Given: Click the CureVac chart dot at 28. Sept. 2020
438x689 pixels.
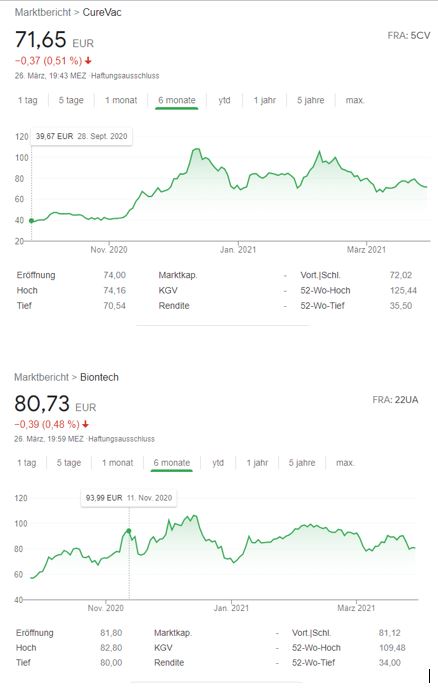Looking at the screenshot, I should click(x=31, y=221).
